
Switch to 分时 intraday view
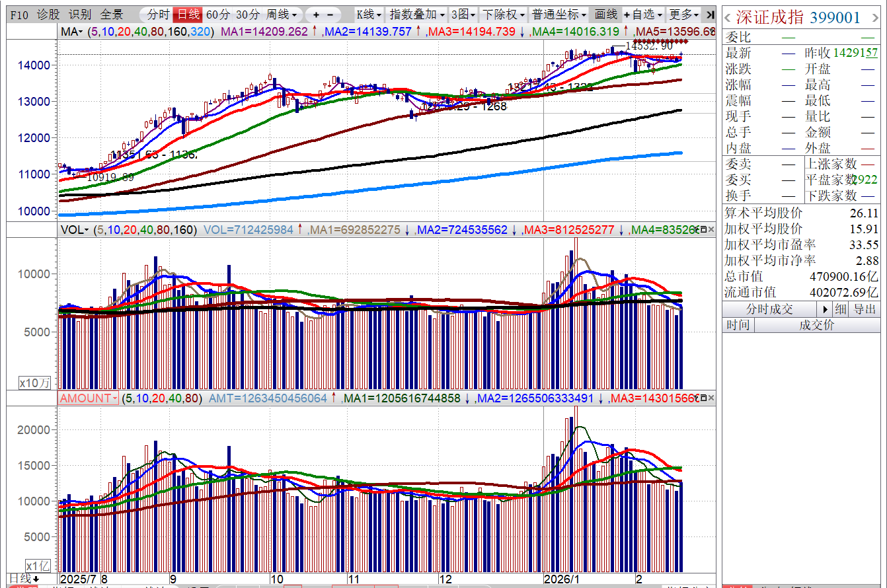[x=158, y=15]
